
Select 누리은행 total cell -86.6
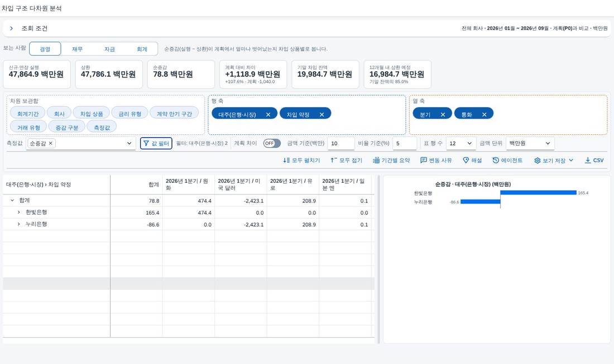coord(136,225)
